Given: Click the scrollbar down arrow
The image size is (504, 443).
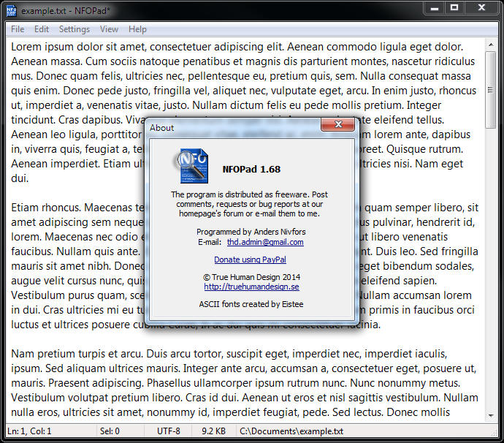Looking at the screenshot, I should pos(491,415).
